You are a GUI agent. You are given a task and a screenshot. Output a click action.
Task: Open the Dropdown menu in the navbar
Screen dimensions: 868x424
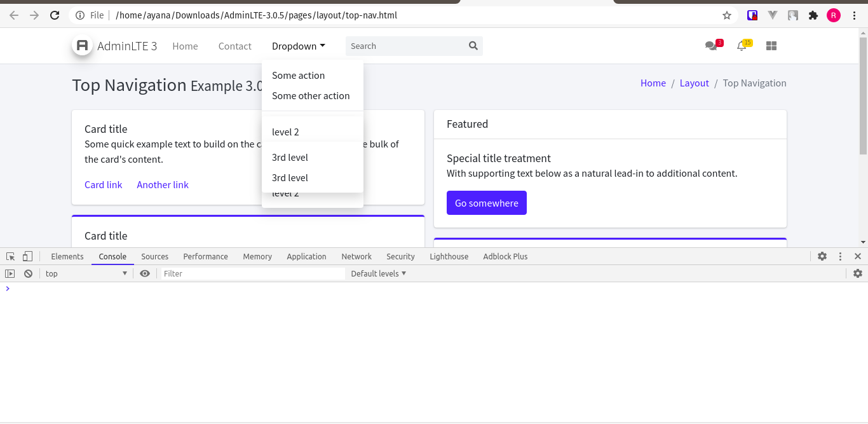pyautogui.click(x=298, y=46)
